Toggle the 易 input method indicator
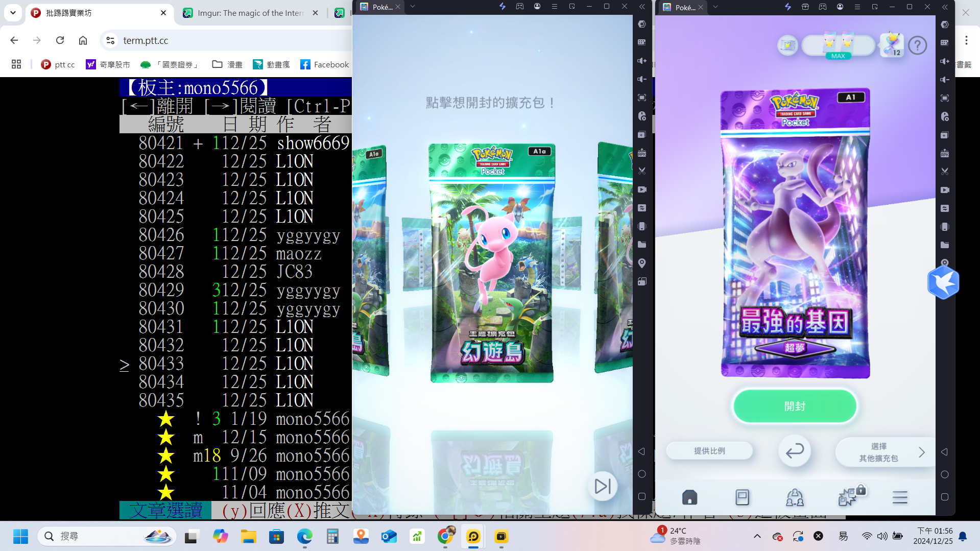 843,536
